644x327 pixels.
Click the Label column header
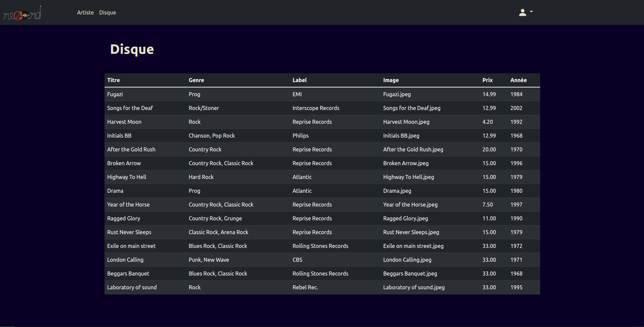pos(299,80)
